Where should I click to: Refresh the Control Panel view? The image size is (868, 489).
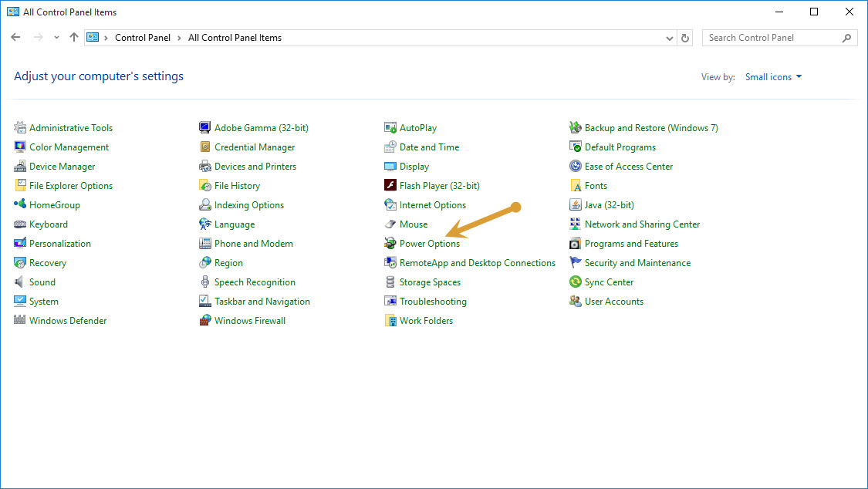coord(685,38)
